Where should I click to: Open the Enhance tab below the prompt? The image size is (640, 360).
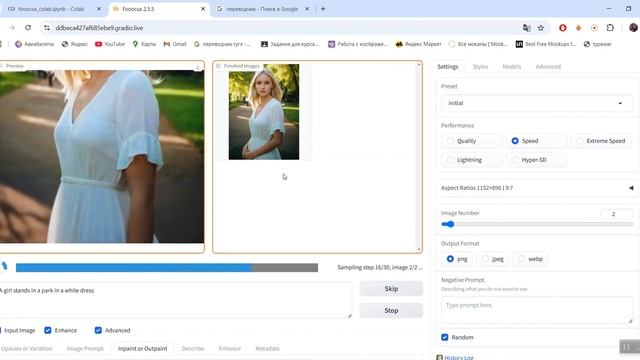(x=230, y=349)
